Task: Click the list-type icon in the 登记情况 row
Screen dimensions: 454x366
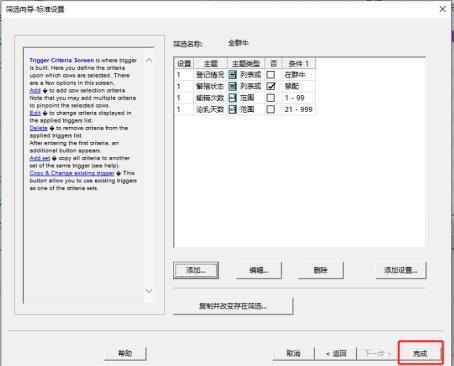Action: (x=232, y=75)
